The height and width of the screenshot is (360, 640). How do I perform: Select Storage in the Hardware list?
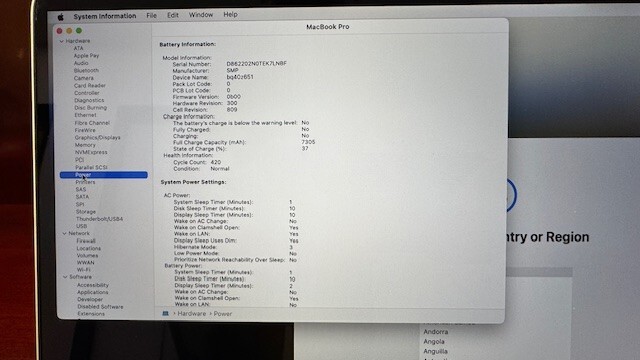(x=86, y=212)
